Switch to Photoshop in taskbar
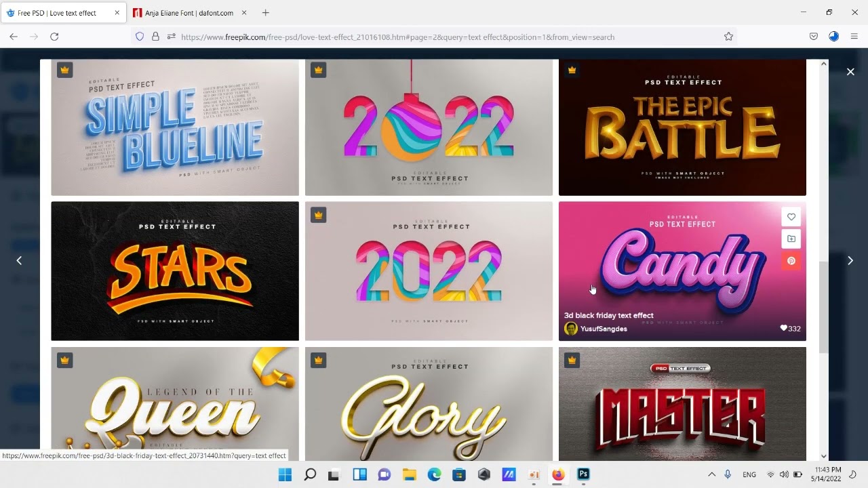868x488 pixels. [x=583, y=474]
